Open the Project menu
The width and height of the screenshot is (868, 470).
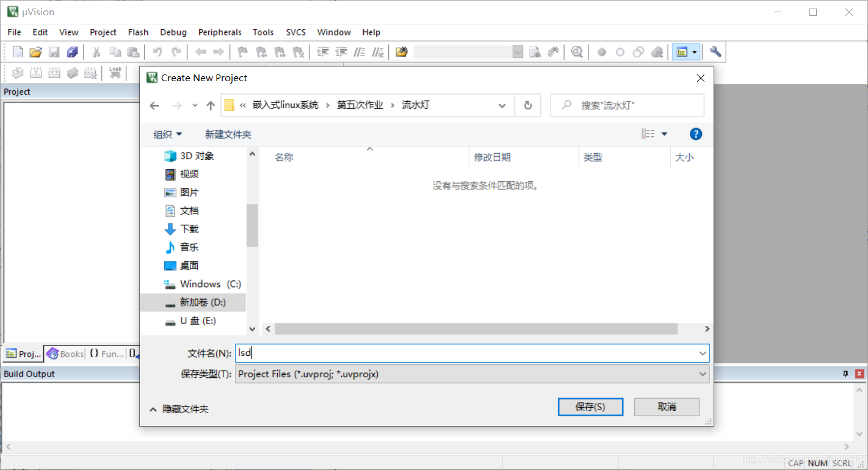pyautogui.click(x=103, y=32)
